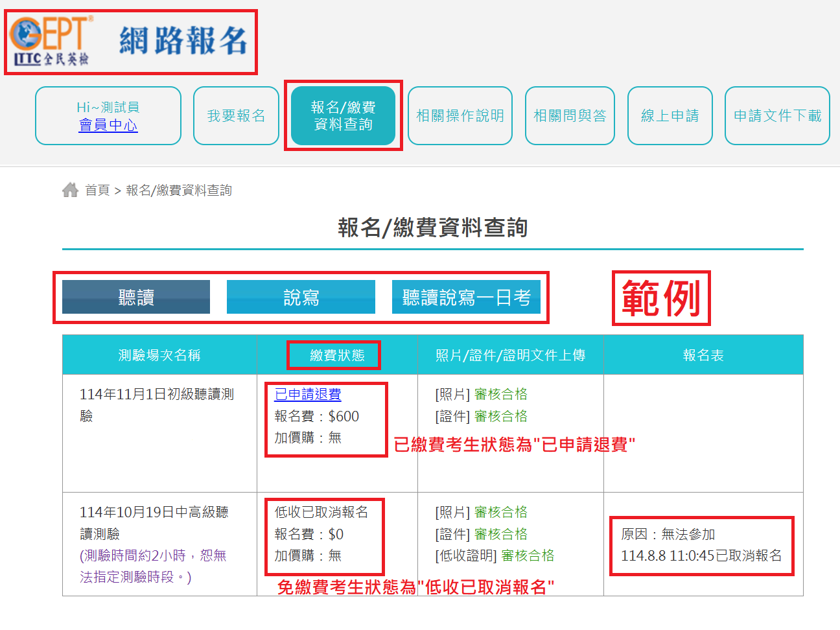This screenshot has width=840, height=630.
Task: Select the 報名/繳費資料查詢 menu item
Action: (x=343, y=115)
